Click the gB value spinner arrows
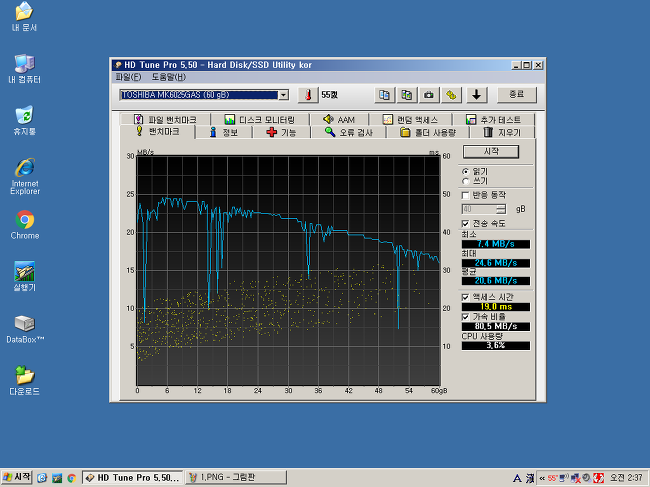This screenshot has height=487, width=650. pos(501,209)
